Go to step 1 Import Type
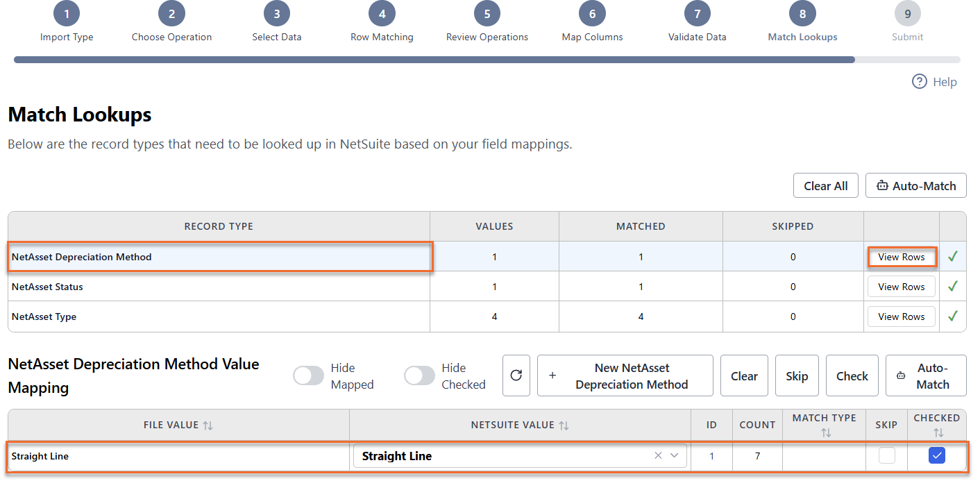980x481 pixels. (x=67, y=22)
